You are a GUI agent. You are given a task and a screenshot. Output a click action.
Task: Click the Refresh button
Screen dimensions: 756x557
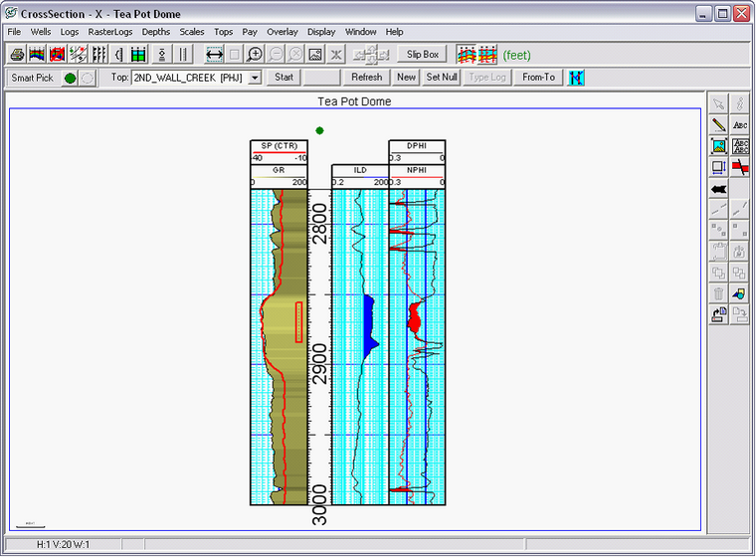pos(366,77)
